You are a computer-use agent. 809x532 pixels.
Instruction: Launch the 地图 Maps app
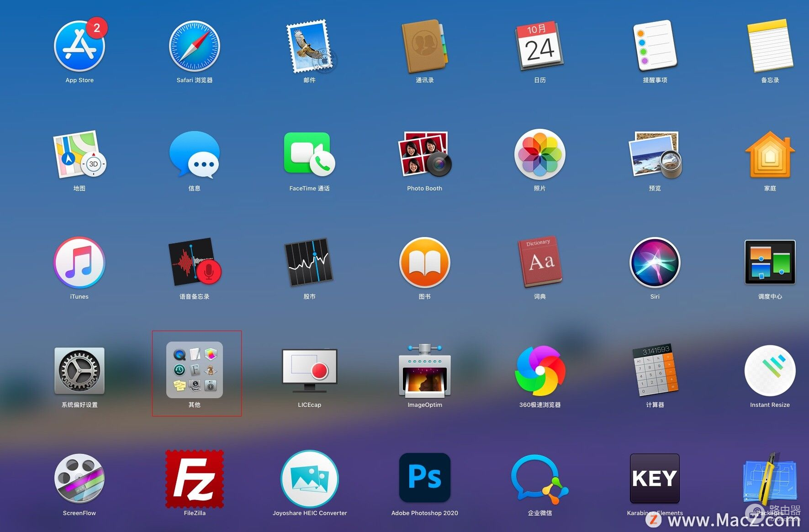pos(79,154)
